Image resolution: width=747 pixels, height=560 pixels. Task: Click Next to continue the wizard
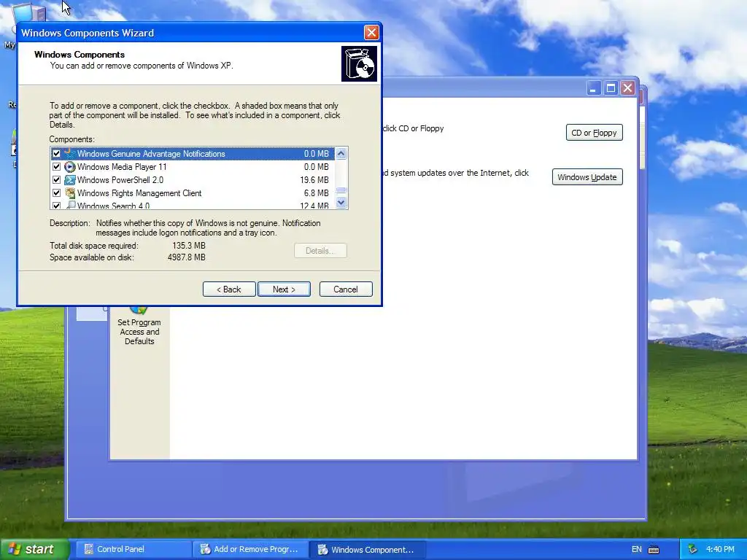coord(284,289)
